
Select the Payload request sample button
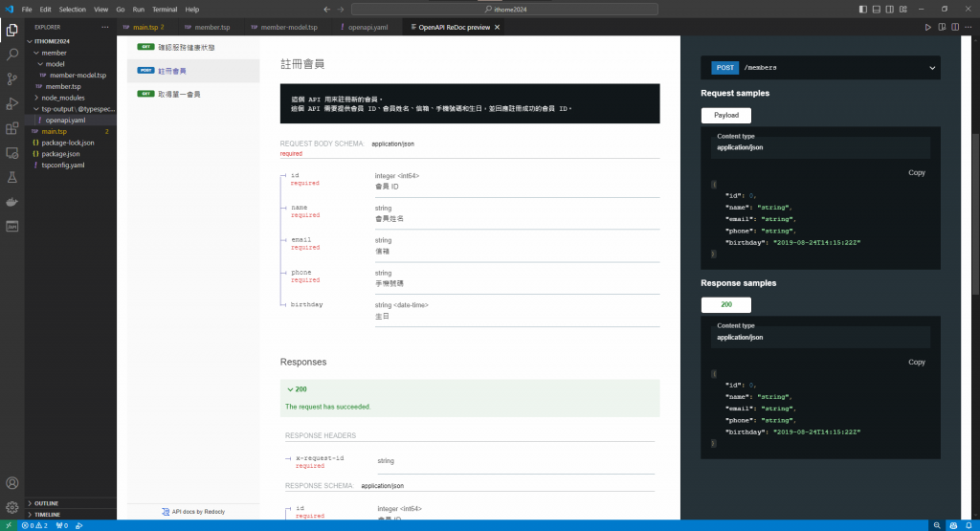tap(726, 116)
